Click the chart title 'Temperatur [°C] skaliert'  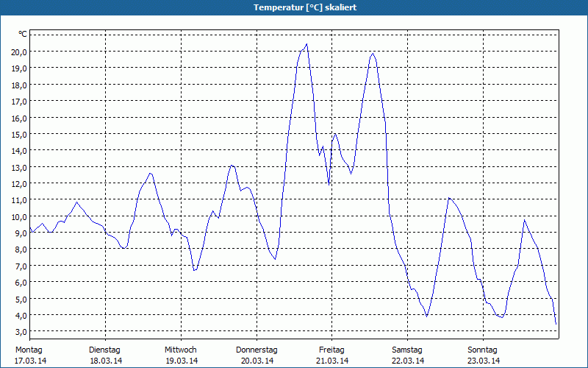click(305, 7)
